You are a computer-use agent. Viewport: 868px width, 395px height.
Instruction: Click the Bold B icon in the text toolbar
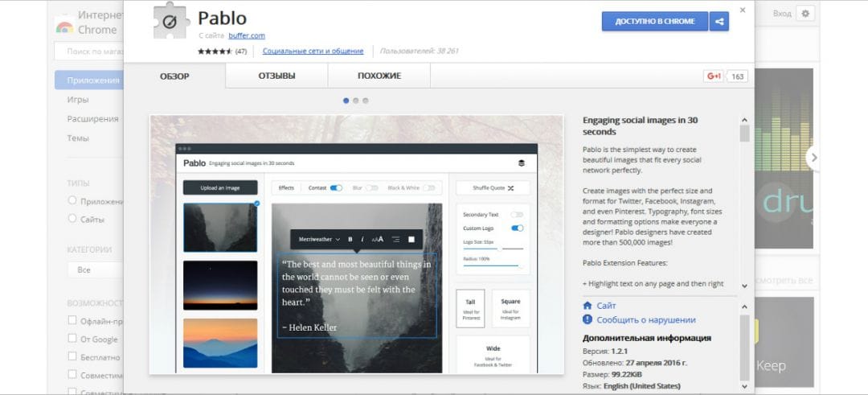click(x=350, y=239)
